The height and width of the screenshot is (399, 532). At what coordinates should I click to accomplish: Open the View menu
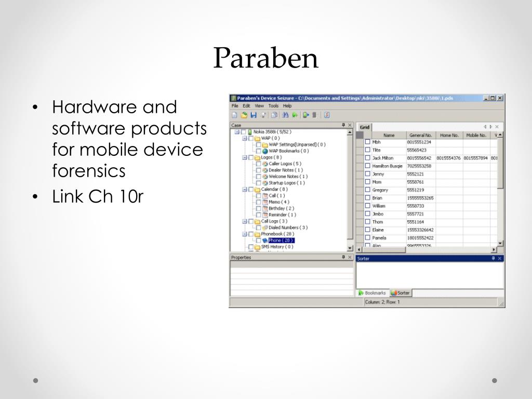click(259, 106)
